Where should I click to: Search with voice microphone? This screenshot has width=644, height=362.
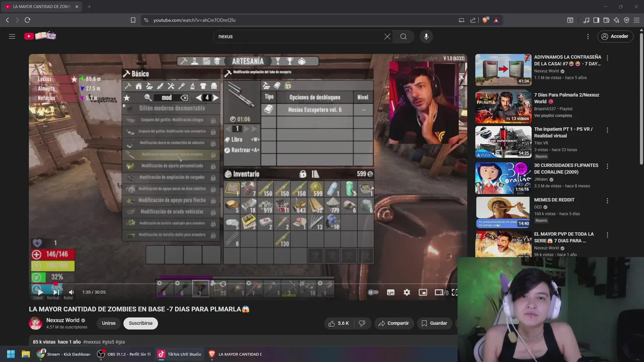(x=426, y=36)
